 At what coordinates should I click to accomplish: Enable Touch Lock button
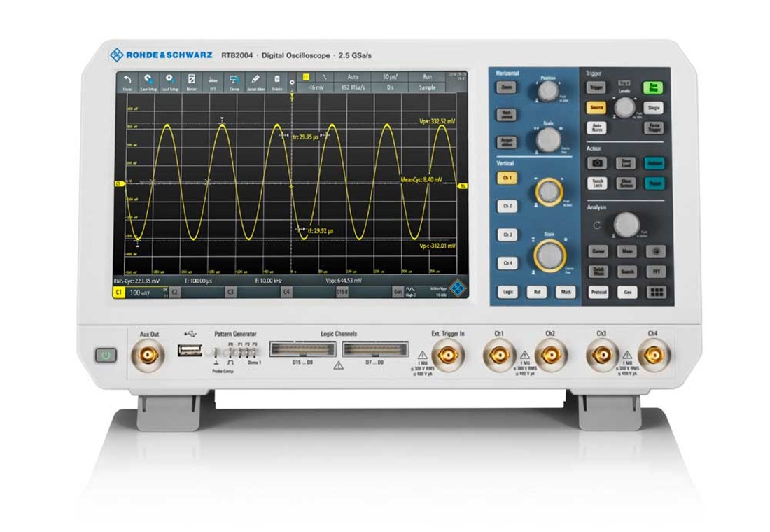(597, 183)
